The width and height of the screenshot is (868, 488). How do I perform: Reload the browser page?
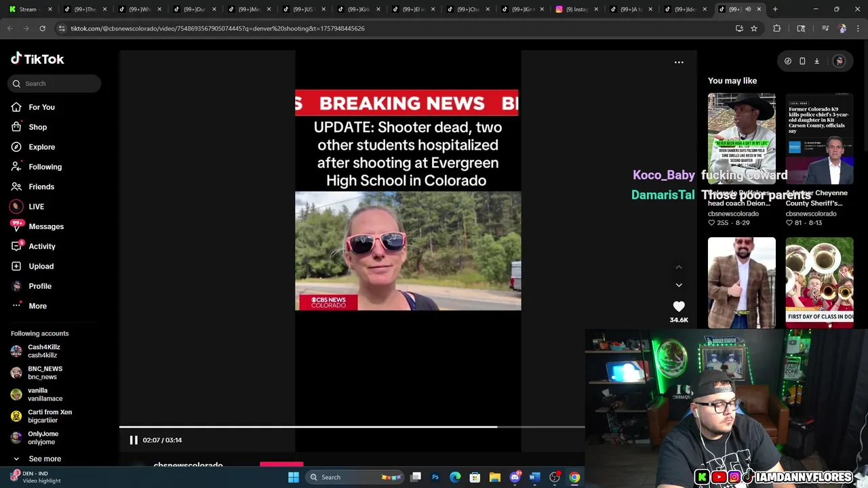[x=42, y=28]
